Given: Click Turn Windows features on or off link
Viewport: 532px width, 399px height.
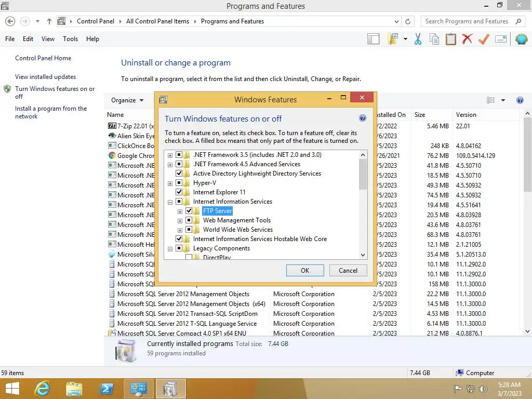Looking at the screenshot, I should point(55,92).
